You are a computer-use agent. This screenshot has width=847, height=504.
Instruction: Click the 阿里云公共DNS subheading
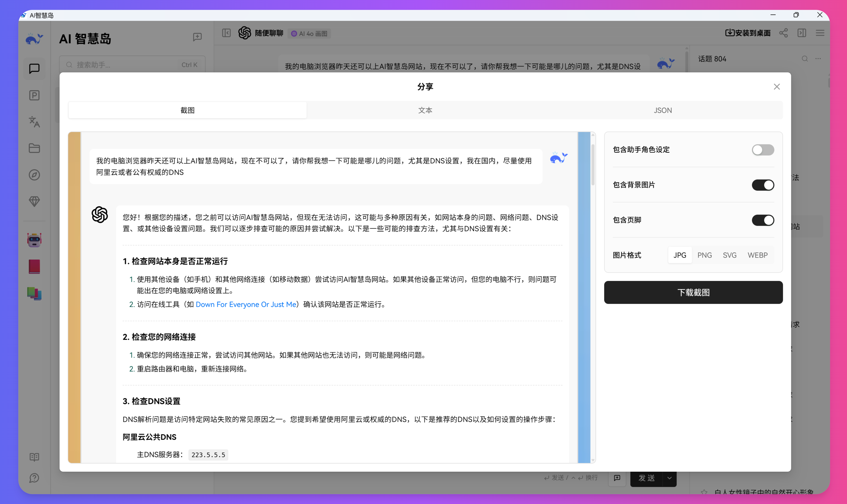click(149, 437)
